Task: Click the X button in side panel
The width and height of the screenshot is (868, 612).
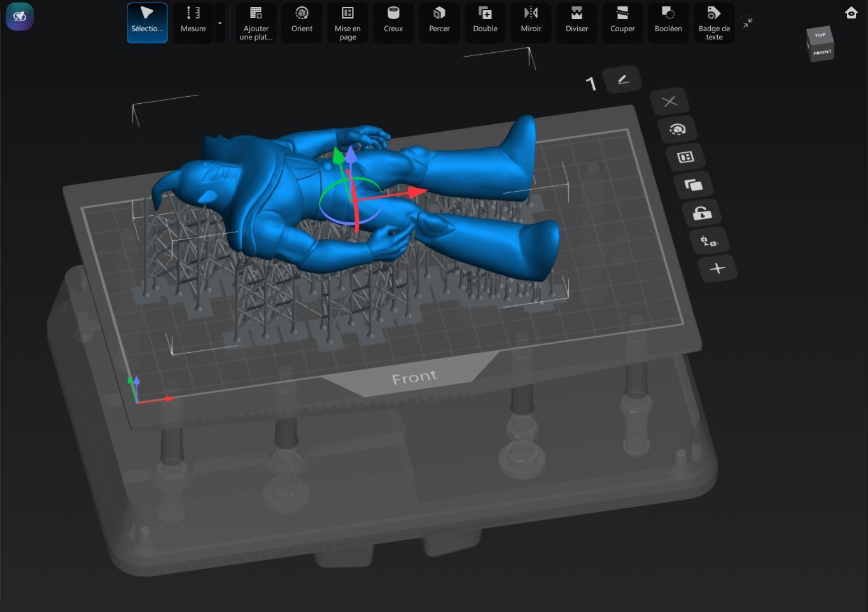Action: point(669,101)
